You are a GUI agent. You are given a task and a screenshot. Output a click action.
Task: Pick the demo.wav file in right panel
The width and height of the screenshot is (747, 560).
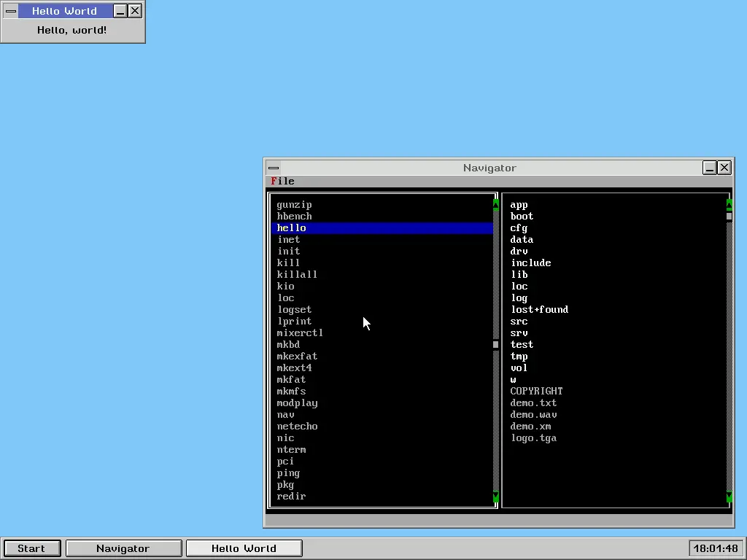pyautogui.click(x=533, y=414)
